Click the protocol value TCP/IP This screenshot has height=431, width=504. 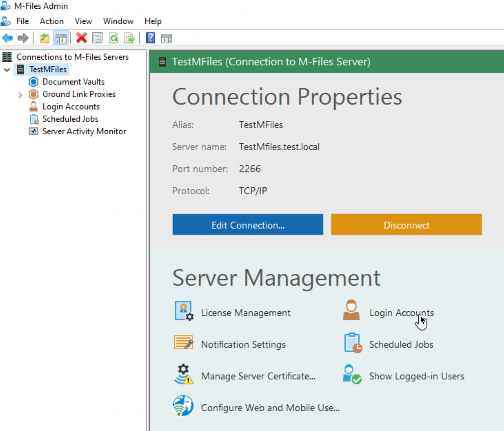[253, 191]
